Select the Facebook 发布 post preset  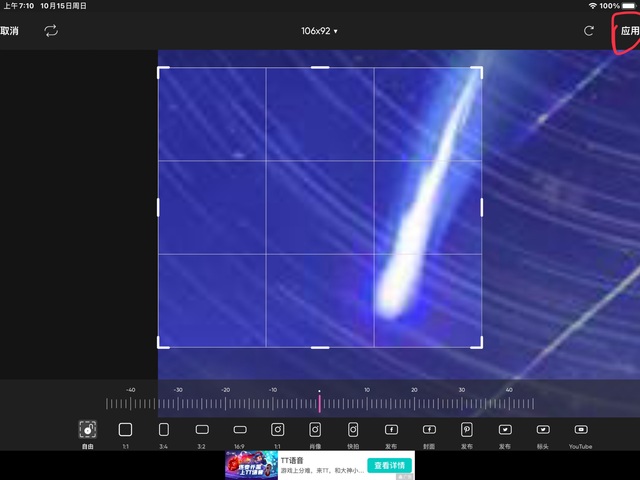click(391, 430)
